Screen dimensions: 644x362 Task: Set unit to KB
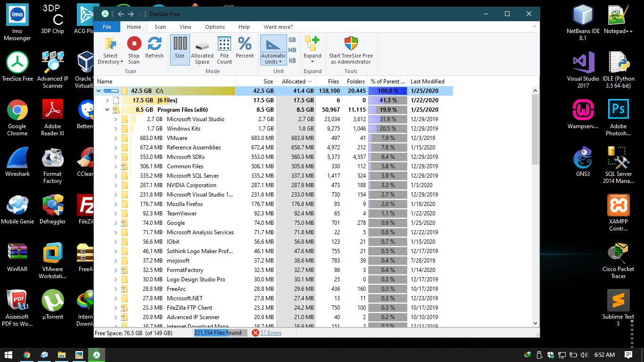[292, 61]
